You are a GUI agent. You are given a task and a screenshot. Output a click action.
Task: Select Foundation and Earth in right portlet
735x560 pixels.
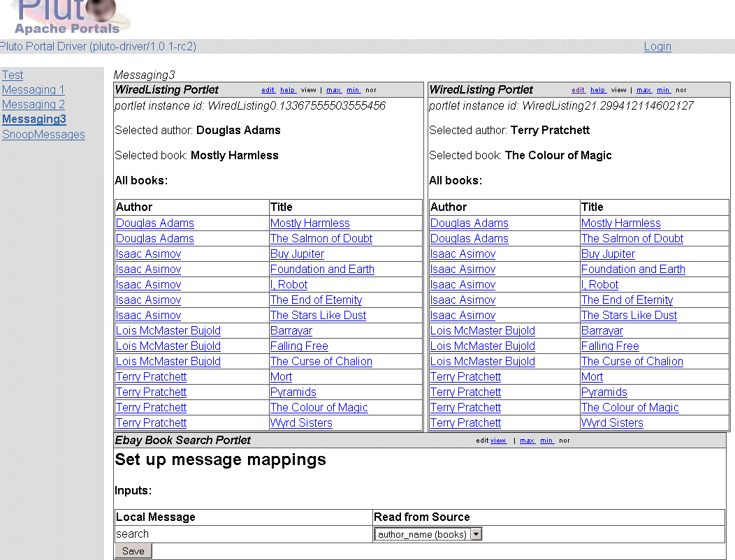pos(633,270)
